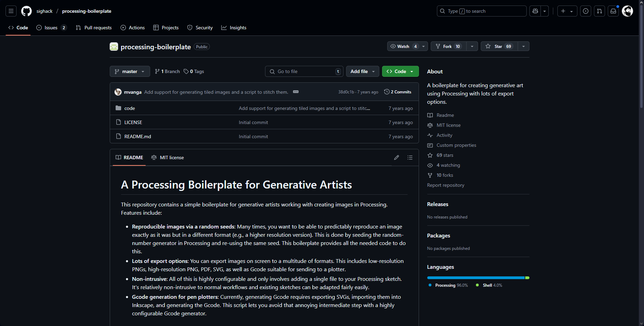Open the notifications inbox icon
This screenshot has height=326, width=644.
(613, 11)
